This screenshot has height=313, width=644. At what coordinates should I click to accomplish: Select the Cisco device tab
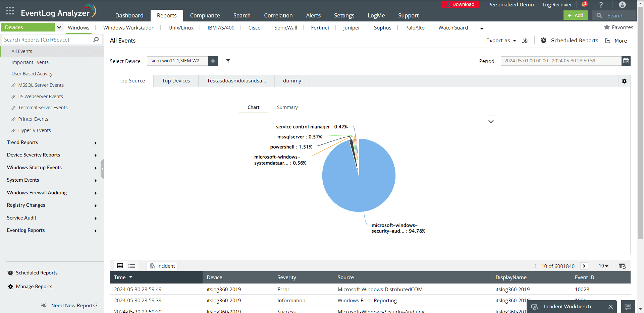click(x=254, y=27)
